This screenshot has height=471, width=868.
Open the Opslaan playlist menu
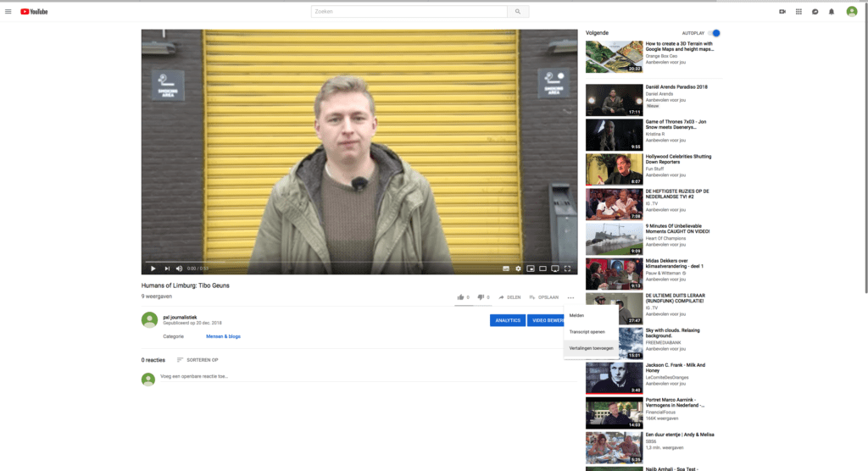pos(543,297)
